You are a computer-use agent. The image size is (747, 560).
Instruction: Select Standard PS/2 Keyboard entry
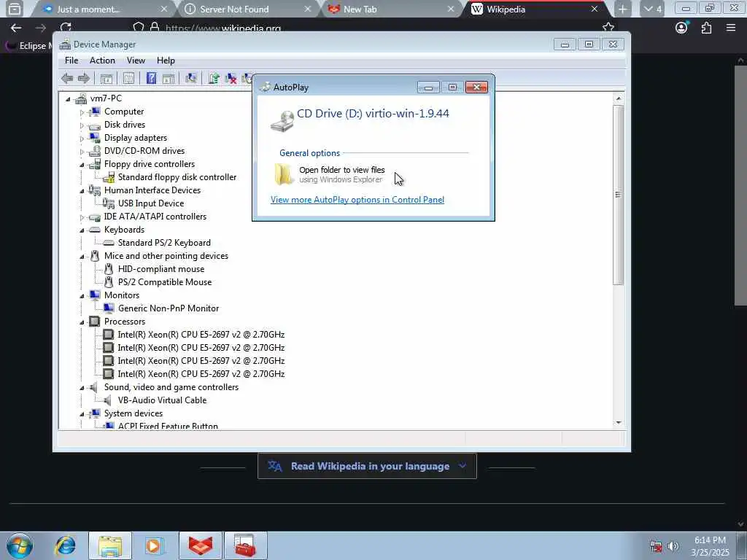pyautogui.click(x=164, y=243)
